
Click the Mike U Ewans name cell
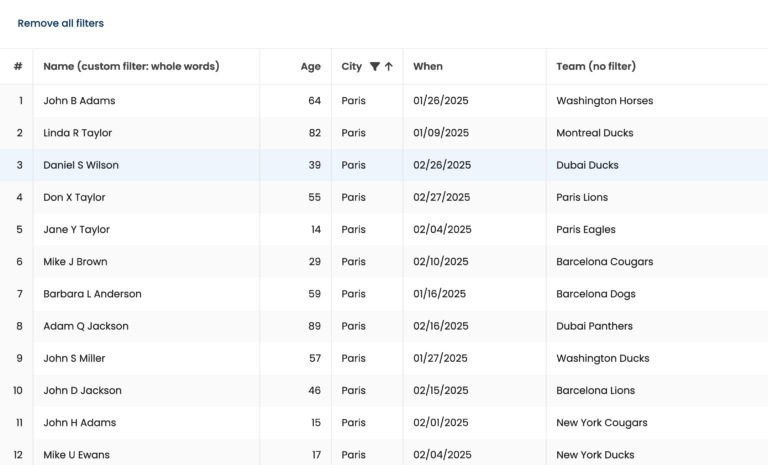[76, 454]
